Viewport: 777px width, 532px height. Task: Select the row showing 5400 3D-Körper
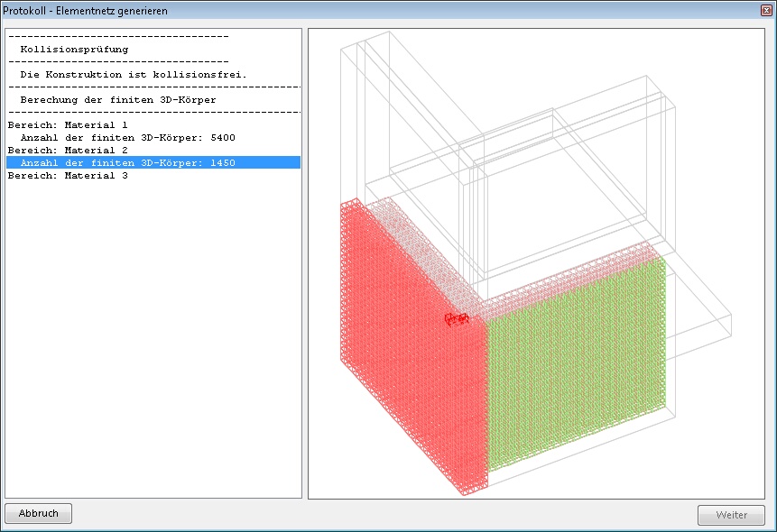tap(153, 137)
